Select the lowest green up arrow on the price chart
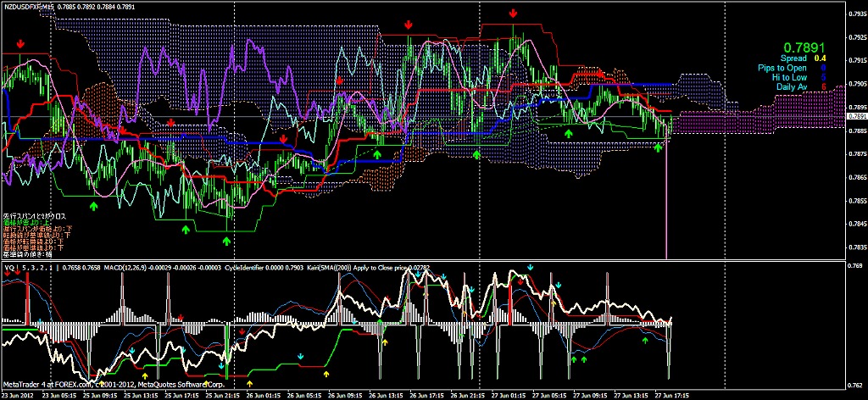Viewport: 868px width, 400px height. [x=226, y=241]
